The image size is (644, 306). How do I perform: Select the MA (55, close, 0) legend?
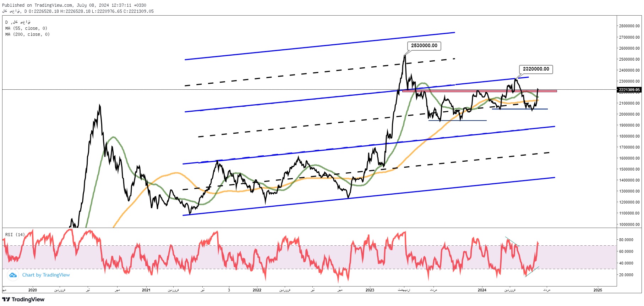click(26, 28)
